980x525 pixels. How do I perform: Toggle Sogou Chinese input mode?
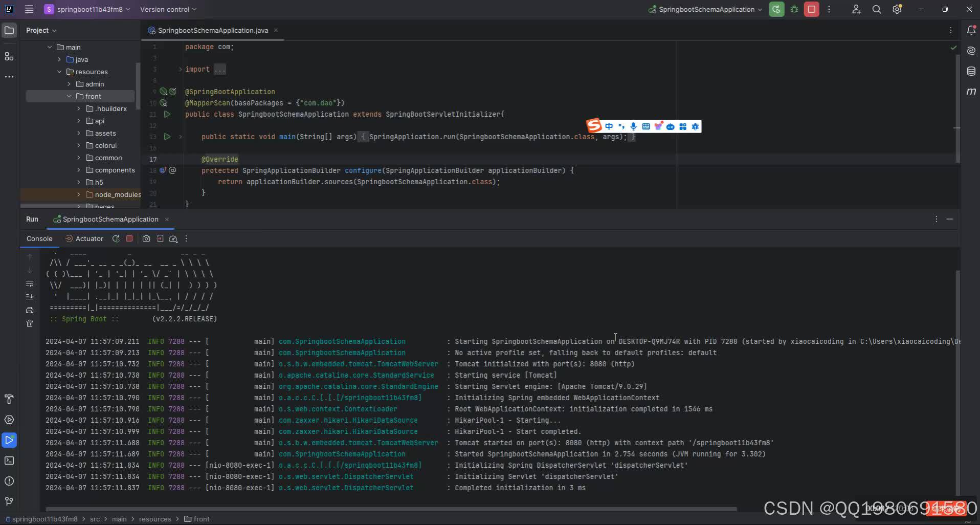609,126
